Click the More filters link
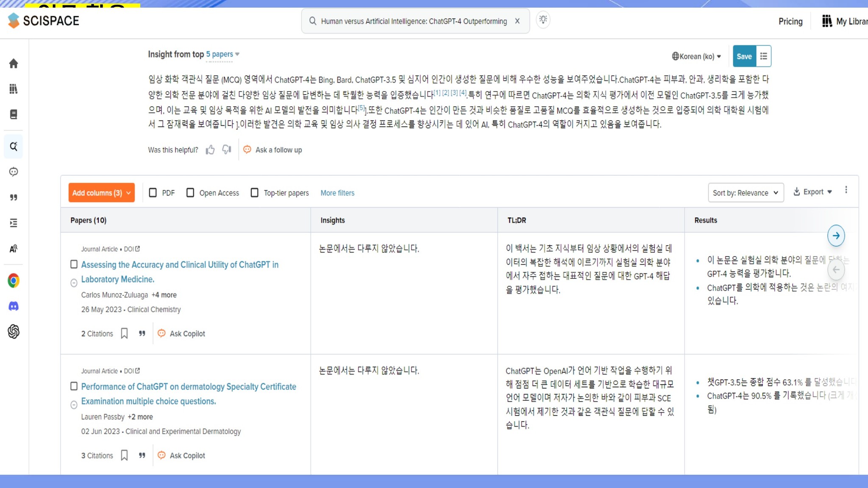Image resolution: width=868 pixels, height=488 pixels. 337,193
